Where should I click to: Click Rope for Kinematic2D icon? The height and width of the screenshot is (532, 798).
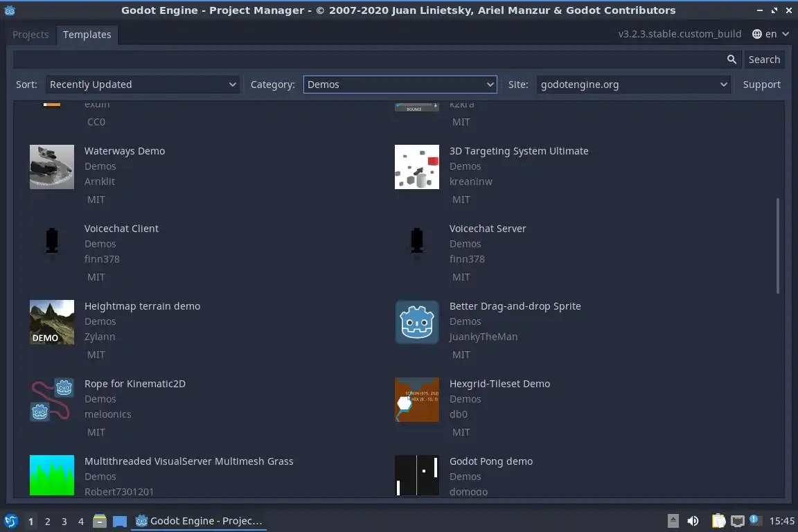[x=52, y=400]
